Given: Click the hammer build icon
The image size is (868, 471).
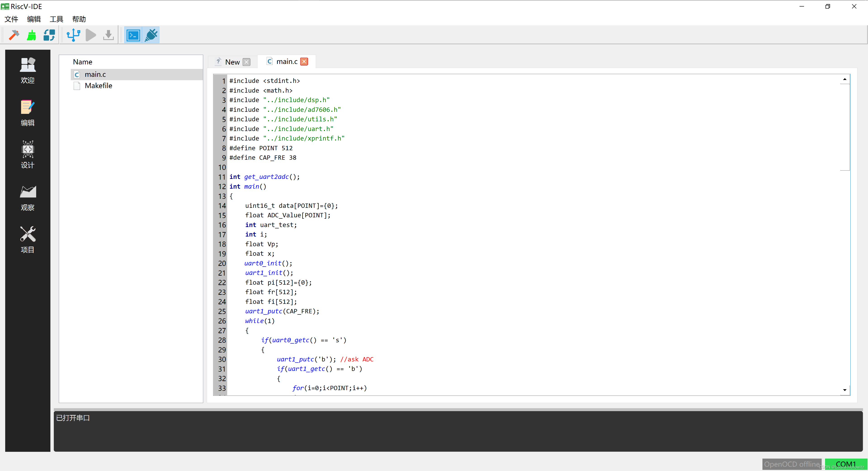Looking at the screenshot, I should 14,35.
